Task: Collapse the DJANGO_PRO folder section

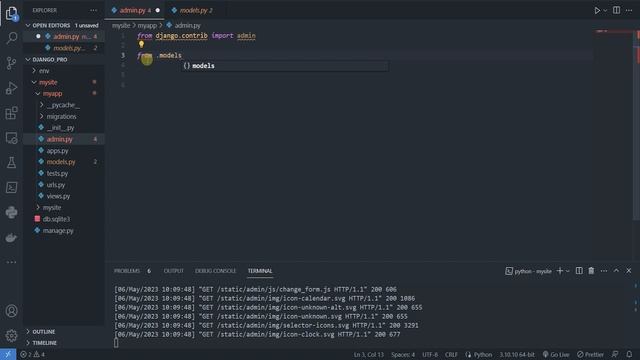Action: tap(64, 60)
